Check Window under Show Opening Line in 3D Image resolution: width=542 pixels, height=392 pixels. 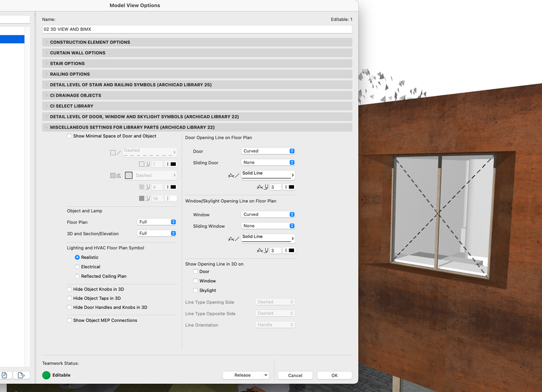point(196,281)
